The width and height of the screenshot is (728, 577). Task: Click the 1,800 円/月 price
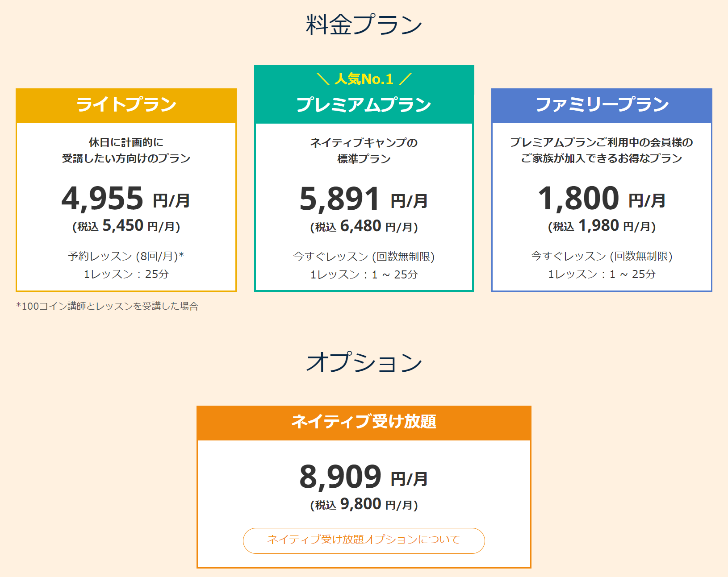pyautogui.click(x=602, y=199)
